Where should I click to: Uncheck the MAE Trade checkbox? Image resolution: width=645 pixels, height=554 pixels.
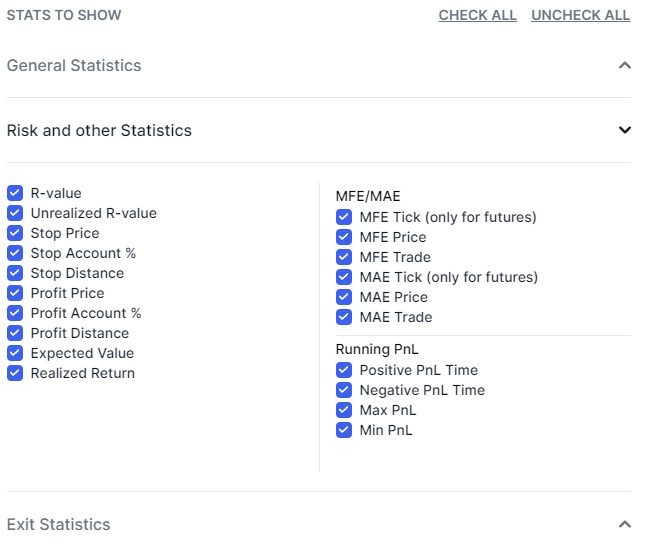click(344, 317)
